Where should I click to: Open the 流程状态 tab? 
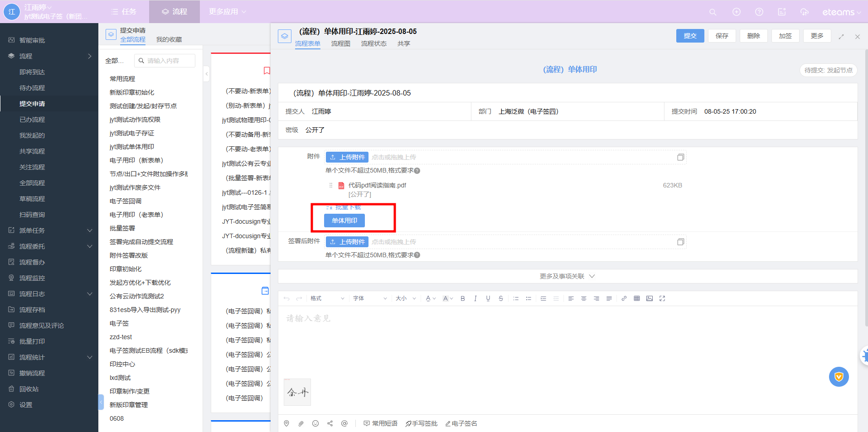[x=373, y=43]
